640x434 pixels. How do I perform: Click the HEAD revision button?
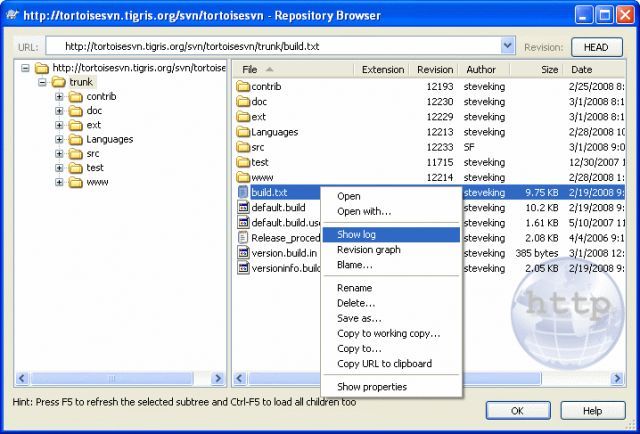click(597, 47)
